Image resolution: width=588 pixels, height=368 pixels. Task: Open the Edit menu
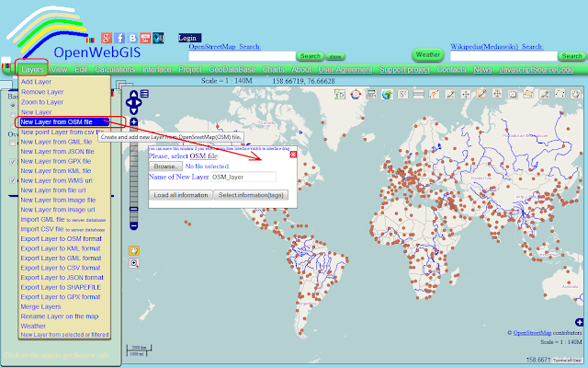point(81,70)
